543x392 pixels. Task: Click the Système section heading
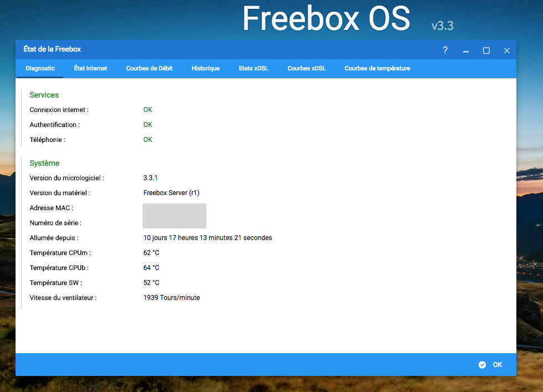(x=44, y=163)
